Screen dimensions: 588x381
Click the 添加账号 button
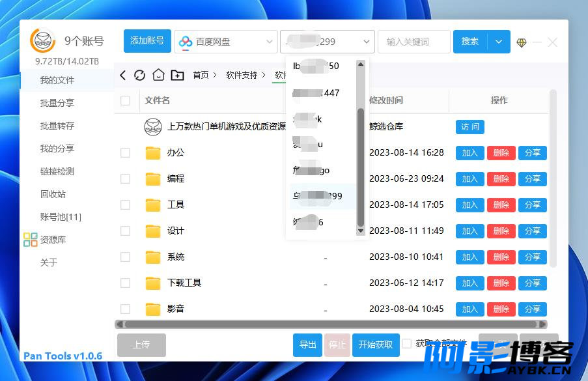point(147,41)
